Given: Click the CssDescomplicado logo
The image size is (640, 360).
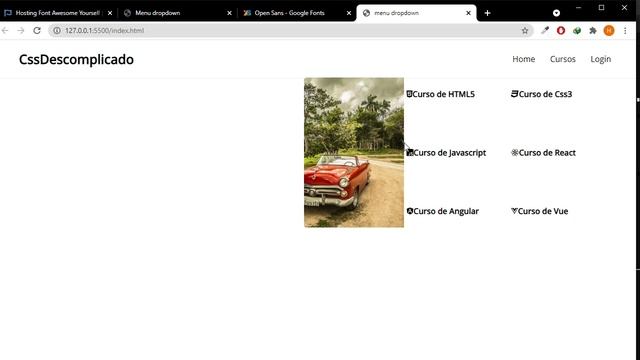Looking at the screenshot, I should click(x=76, y=60).
